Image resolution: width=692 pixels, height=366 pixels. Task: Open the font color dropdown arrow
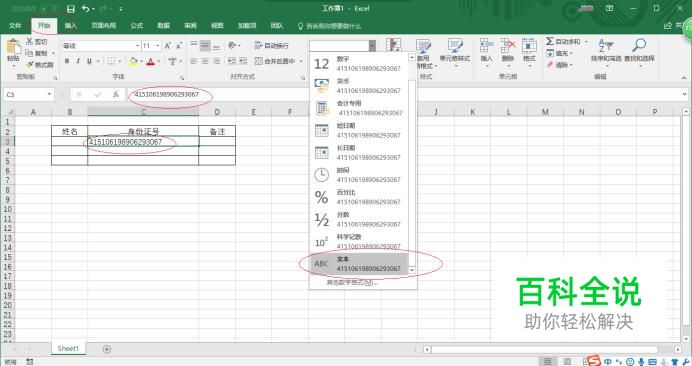159,61
